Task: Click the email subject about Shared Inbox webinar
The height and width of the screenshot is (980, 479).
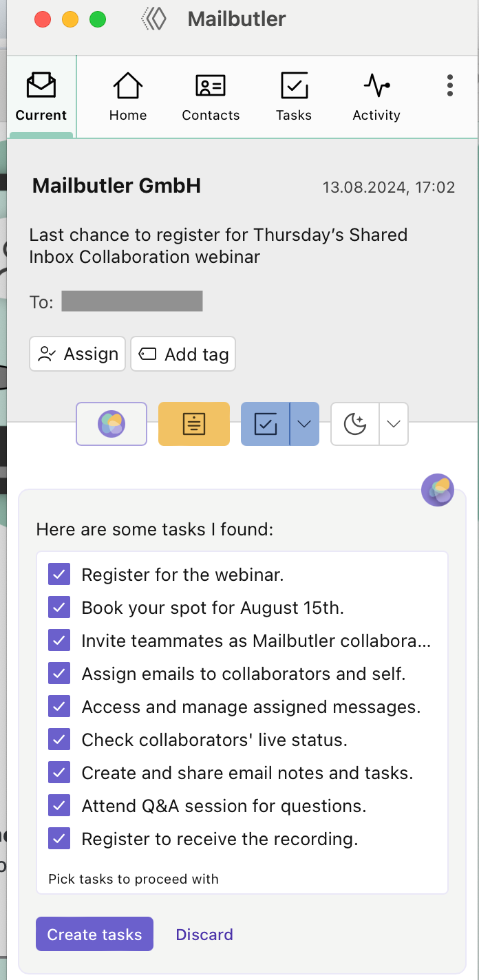Action: pyautogui.click(x=218, y=246)
